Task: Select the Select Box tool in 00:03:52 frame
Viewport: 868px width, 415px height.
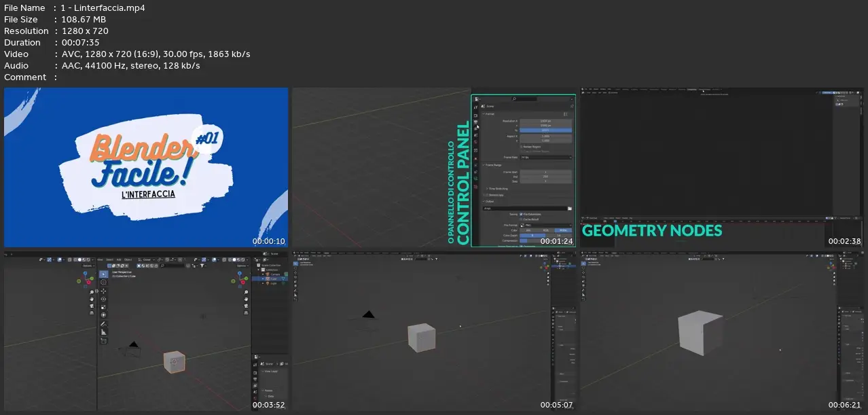Action: coord(103,274)
